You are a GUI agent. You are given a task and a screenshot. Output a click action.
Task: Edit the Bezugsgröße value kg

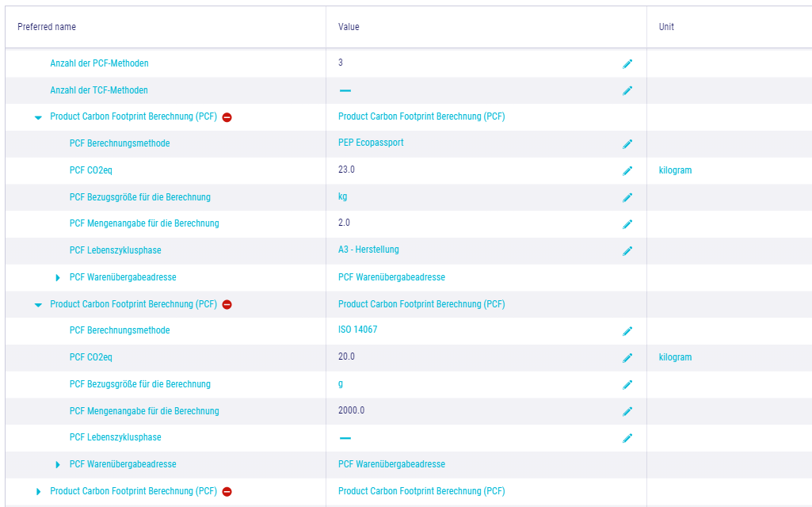pos(627,197)
